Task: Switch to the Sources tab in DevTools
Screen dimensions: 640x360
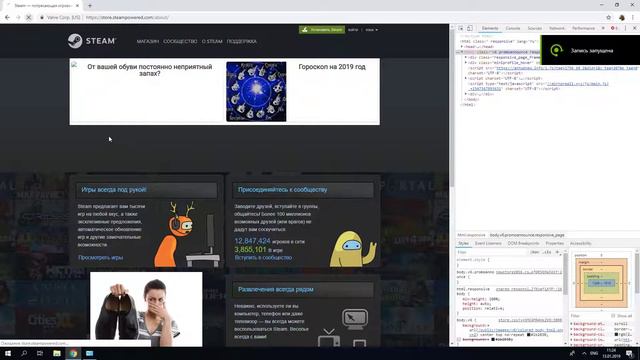Action: coord(535,28)
